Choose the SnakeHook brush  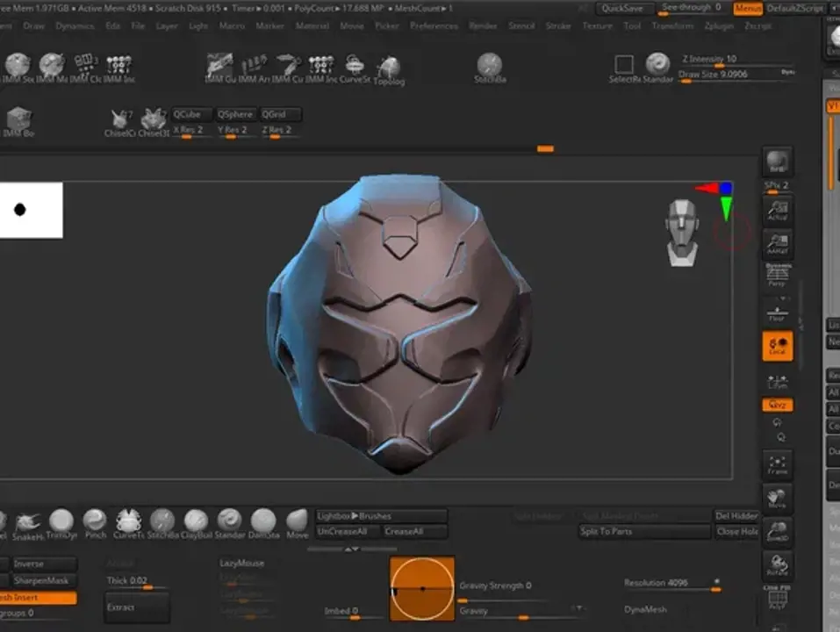pyautogui.click(x=27, y=522)
